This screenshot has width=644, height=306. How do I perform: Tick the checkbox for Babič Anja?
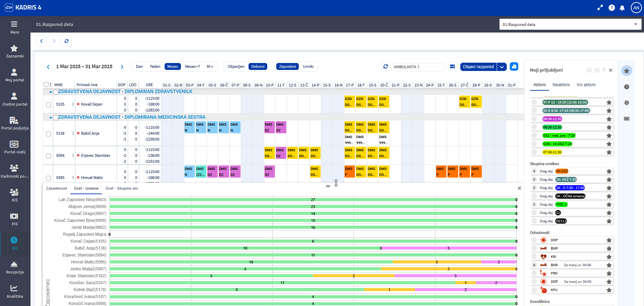(x=49, y=134)
